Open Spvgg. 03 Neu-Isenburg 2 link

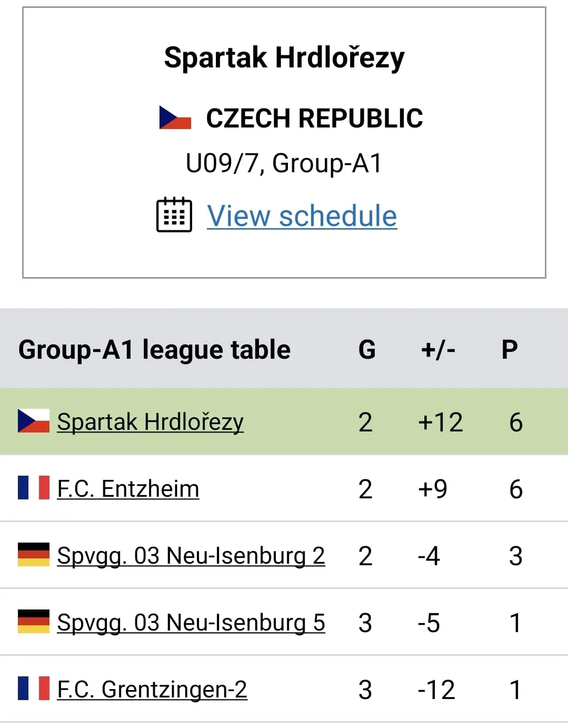(191, 556)
